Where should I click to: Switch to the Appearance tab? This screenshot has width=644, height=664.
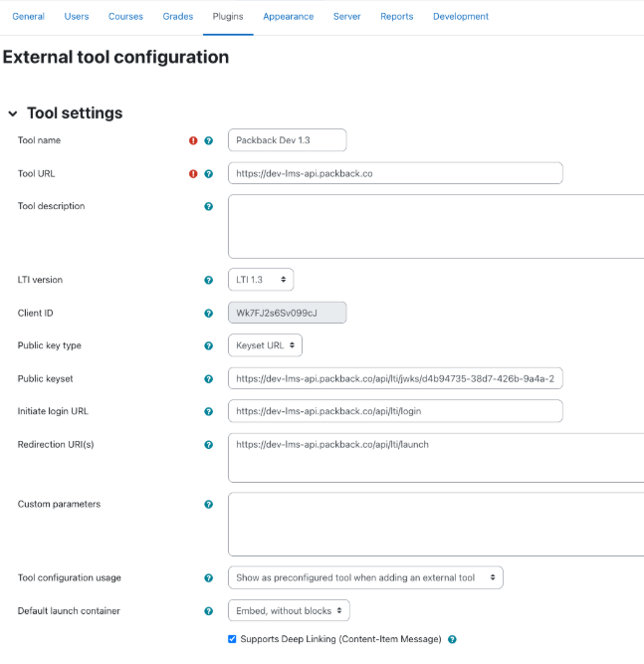pyautogui.click(x=289, y=17)
